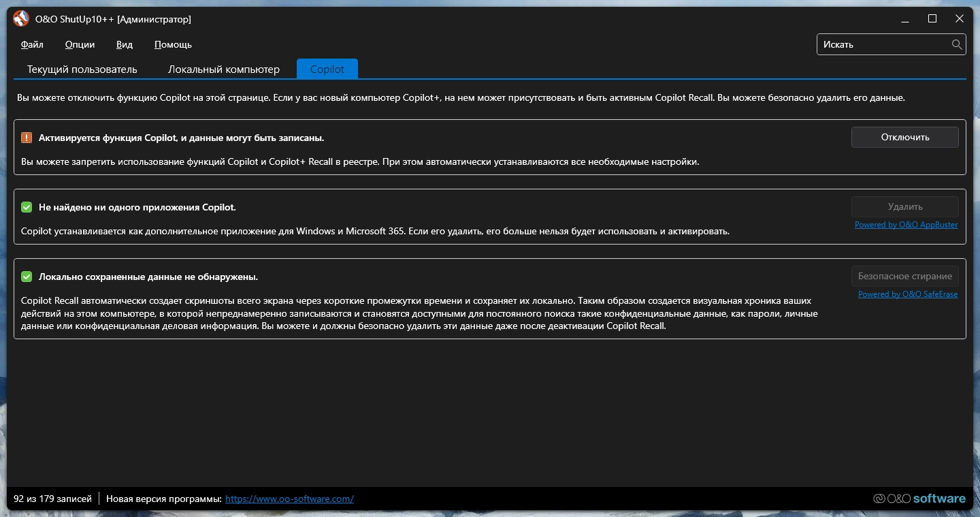Open the Помощь menu
980x517 pixels.
[x=173, y=44]
